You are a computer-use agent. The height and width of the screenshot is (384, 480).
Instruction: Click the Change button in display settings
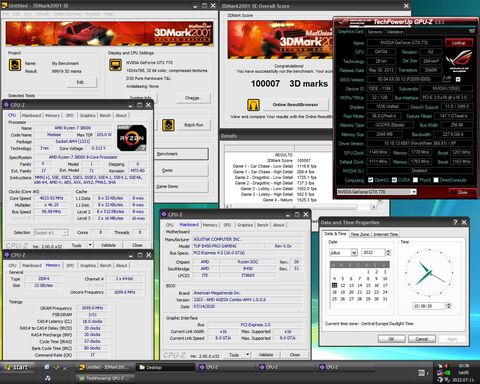point(193,98)
